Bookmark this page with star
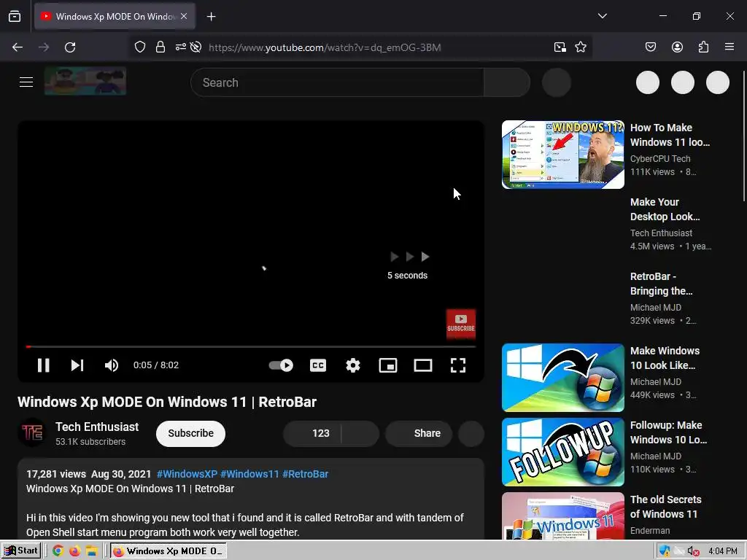 (x=580, y=47)
